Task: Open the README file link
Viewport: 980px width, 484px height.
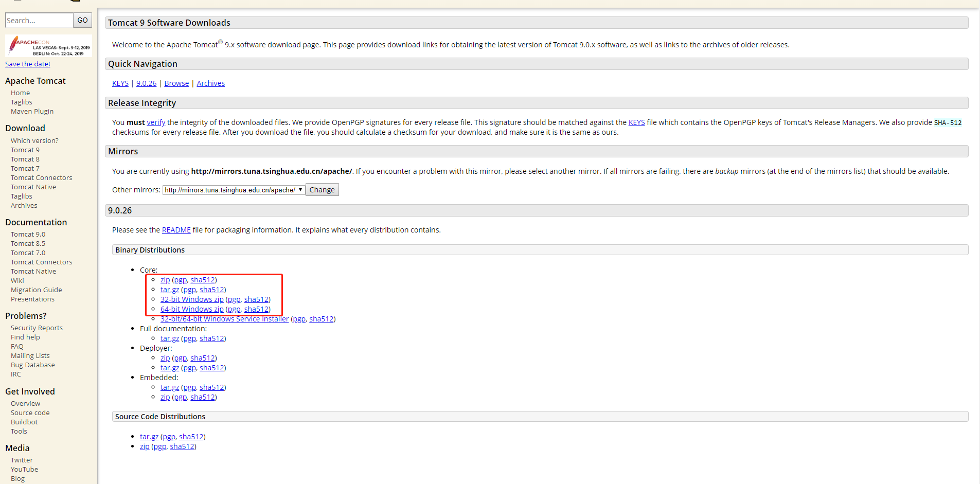Action: click(x=176, y=230)
